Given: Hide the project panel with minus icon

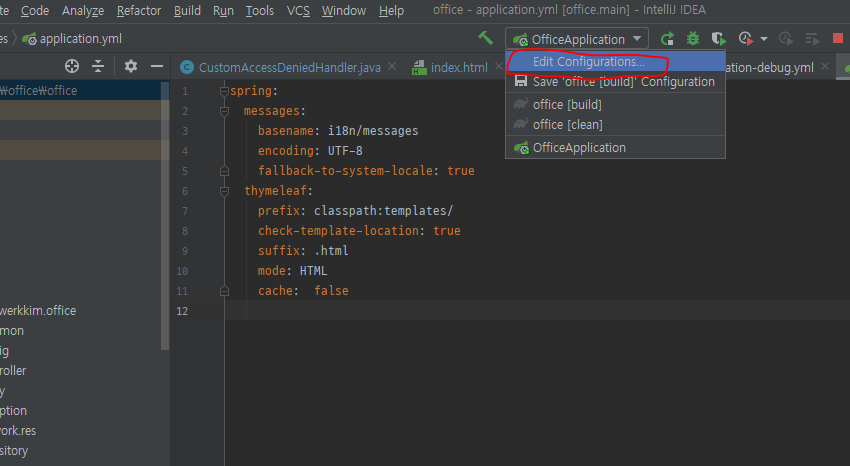Looking at the screenshot, I should [x=157, y=66].
